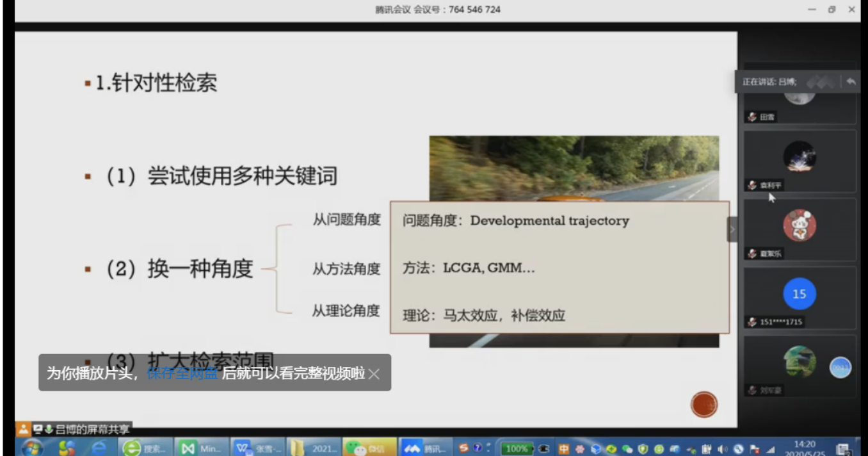Click the reply arrow beside speaker notice
Image resolution: width=868 pixels, height=456 pixels.
(x=851, y=82)
